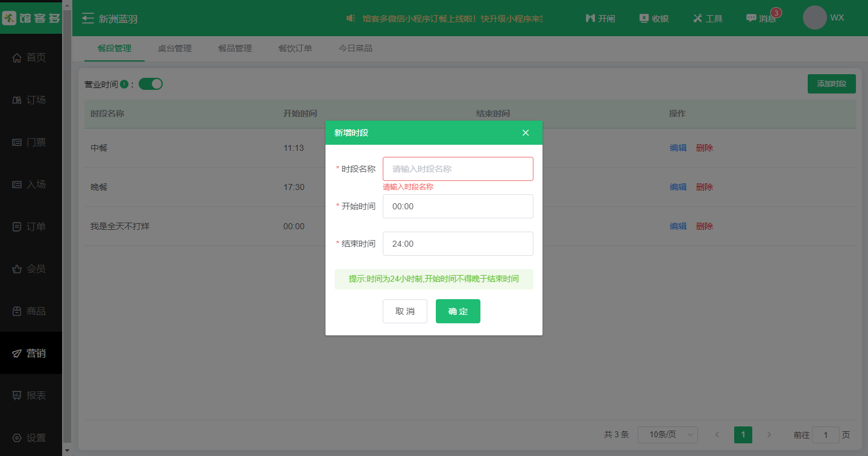868x456 pixels.
Task: Open the 开始时间 time picker field
Action: pos(458,206)
